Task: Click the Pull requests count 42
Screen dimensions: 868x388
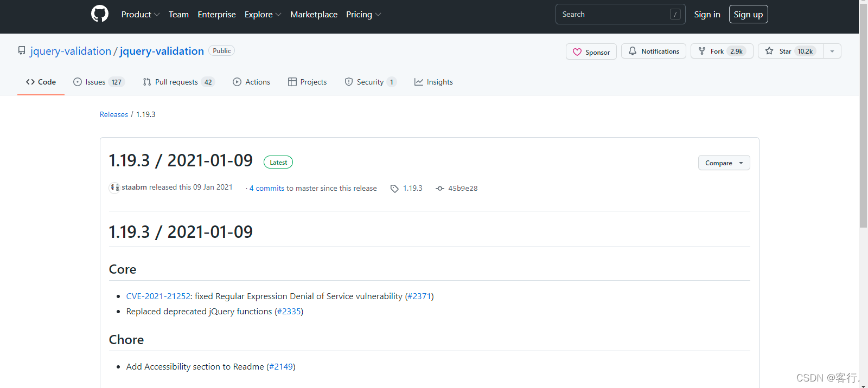Action: 208,82
